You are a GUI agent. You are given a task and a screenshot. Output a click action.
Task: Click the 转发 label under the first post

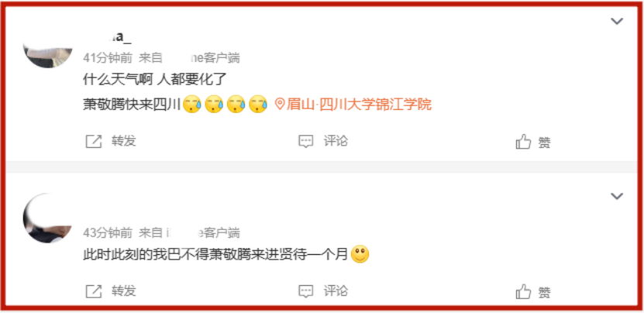[124, 141]
